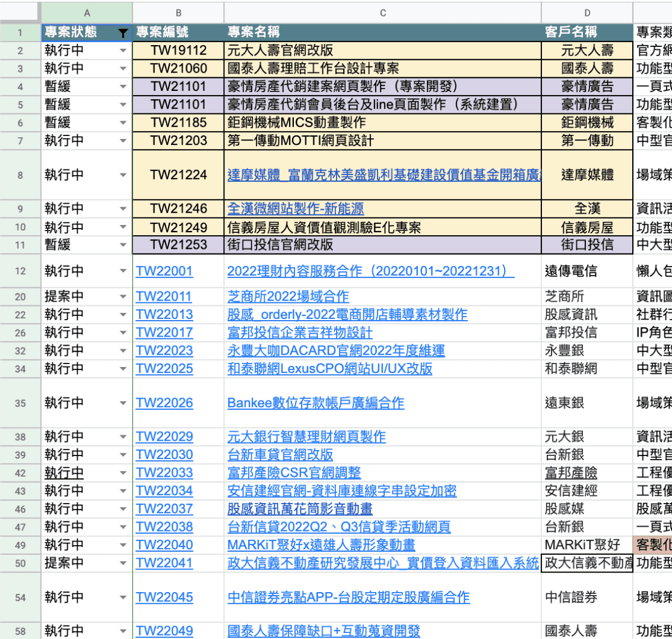Image resolution: width=672 pixels, height=639 pixels.
Task: Select client cell 信義房屋
Action: point(587,227)
